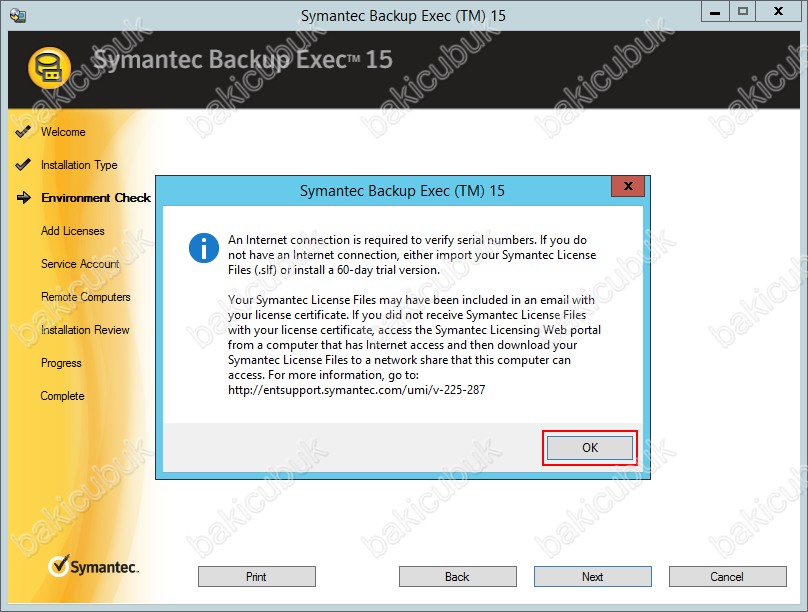Select the Complete step
This screenshot has height=612, width=808.
62,396
